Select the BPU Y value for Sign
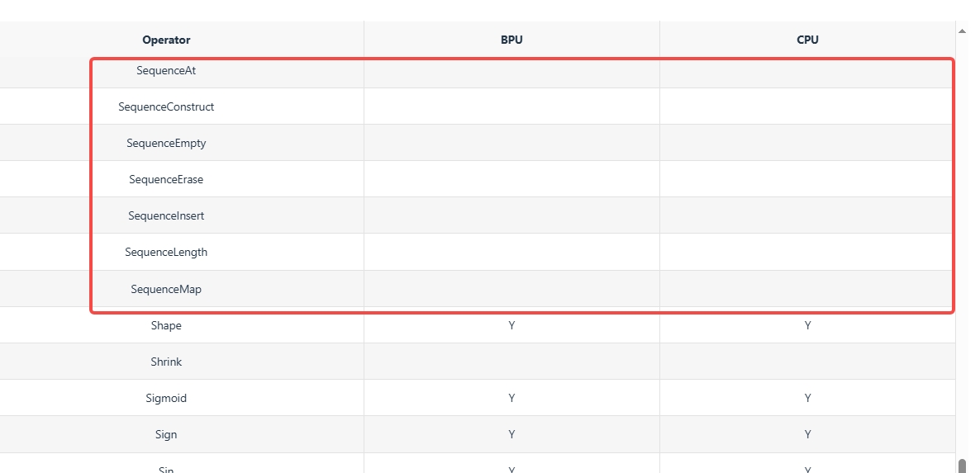 click(x=511, y=435)
